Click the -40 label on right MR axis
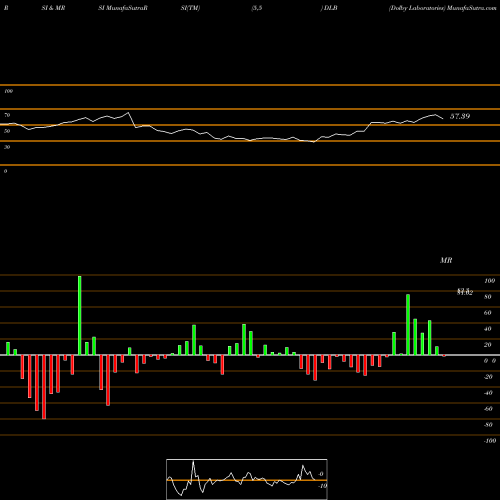Viewport: 500px width, 500px height. [488, 393]
